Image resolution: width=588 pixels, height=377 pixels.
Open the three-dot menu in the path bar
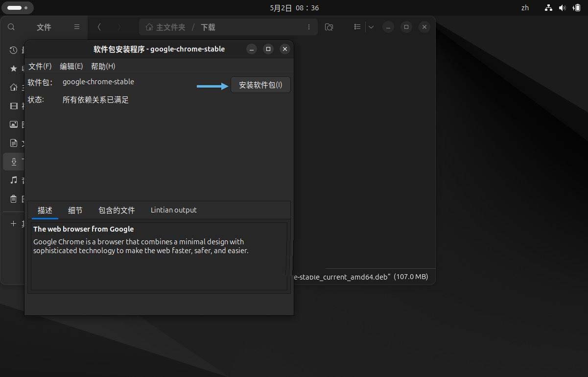point(309,27)
